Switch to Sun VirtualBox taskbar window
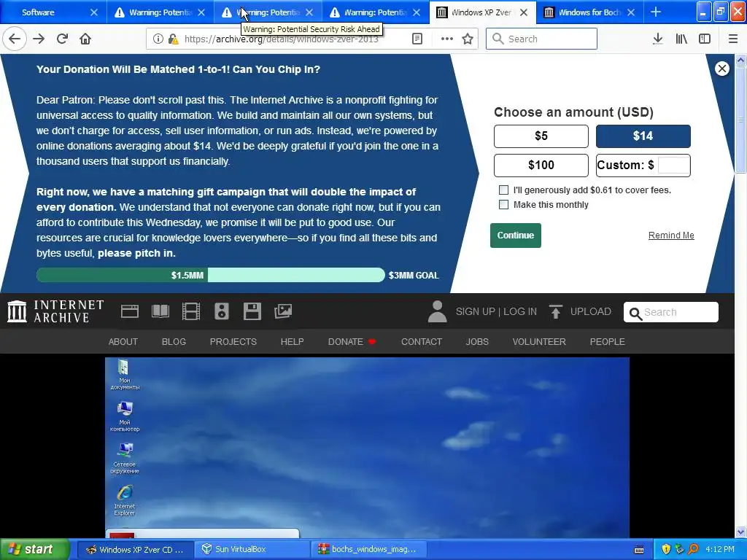747x560 pixels. click(x=252, y=549)
